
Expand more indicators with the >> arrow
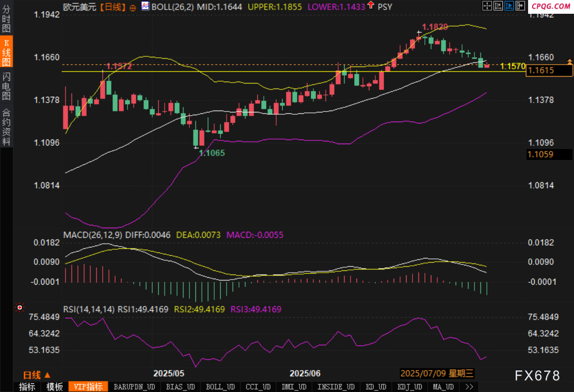tap(469, 386)
